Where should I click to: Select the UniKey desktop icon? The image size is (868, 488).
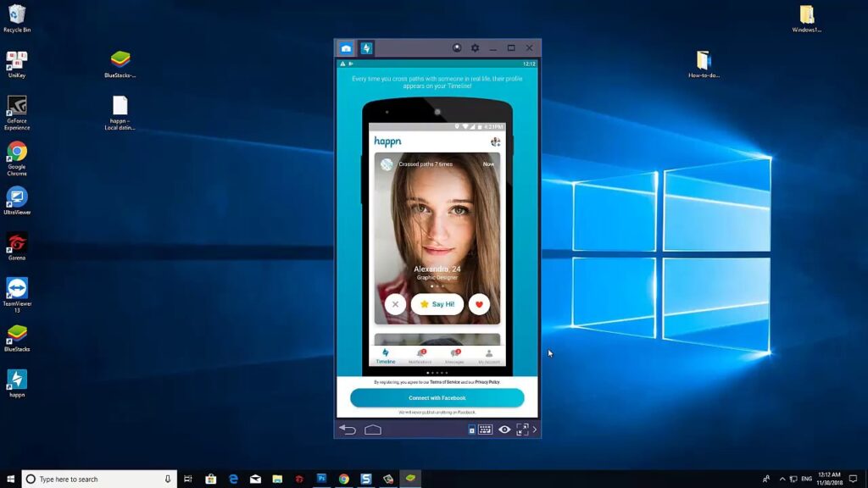pos(17,64)
